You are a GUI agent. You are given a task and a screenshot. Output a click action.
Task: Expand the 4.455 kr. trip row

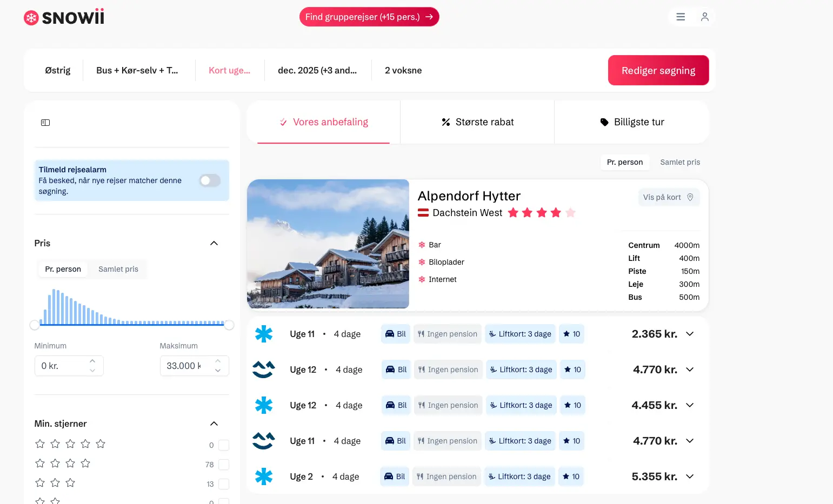pos(690,405)
